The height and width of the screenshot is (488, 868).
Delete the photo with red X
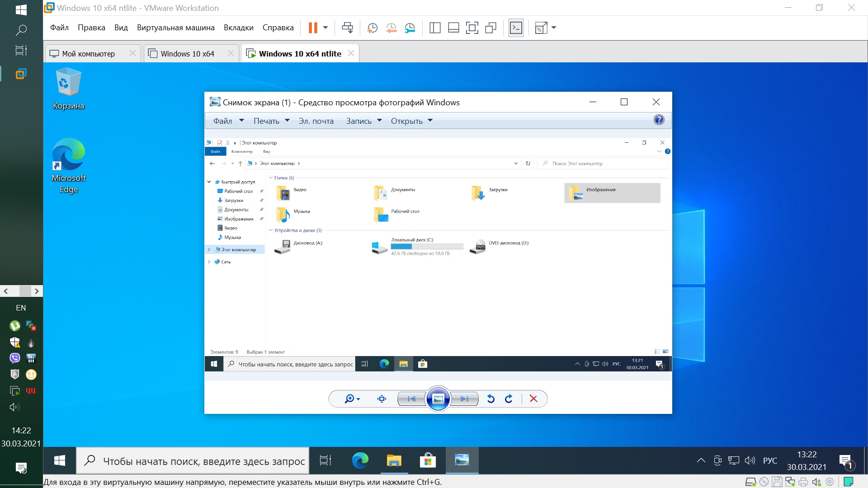pyautogui.click(x=533, y=399)
